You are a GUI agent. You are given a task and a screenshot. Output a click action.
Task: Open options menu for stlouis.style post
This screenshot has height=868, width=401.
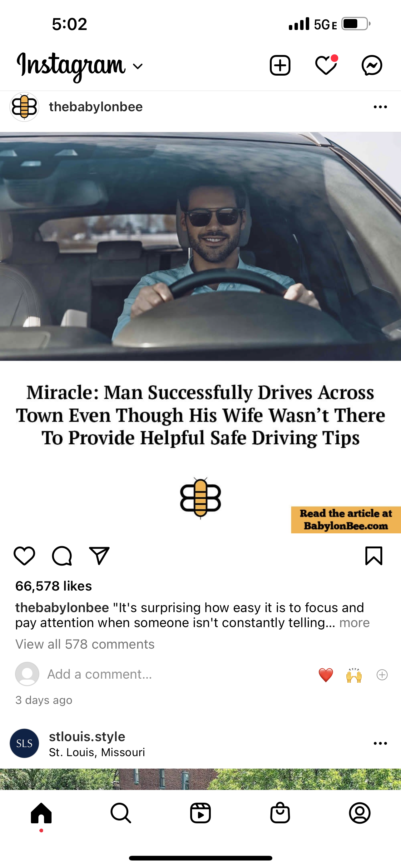(x=380, y=743)
